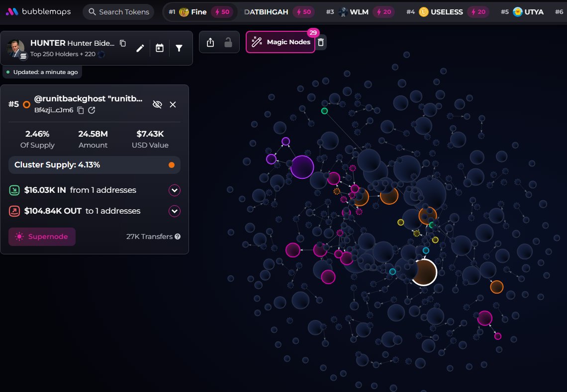Viewport: 567px width, 392px height.
Task: Click the pencil edit icon
Action: click(140, 48)
